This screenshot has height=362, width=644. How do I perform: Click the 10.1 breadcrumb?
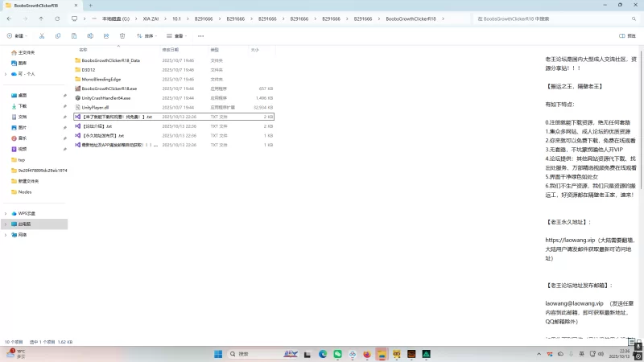pos(176,19)
